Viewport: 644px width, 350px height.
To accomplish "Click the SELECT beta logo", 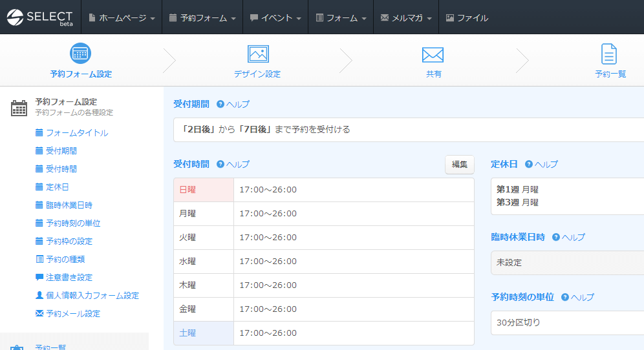I will [40, 17].
